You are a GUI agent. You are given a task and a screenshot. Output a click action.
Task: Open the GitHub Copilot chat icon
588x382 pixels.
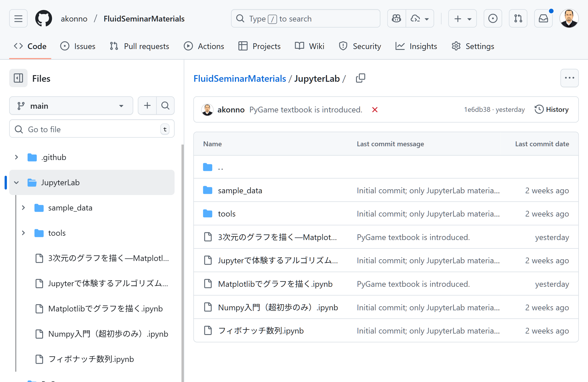pyautogui.click(x=396, y=18)
